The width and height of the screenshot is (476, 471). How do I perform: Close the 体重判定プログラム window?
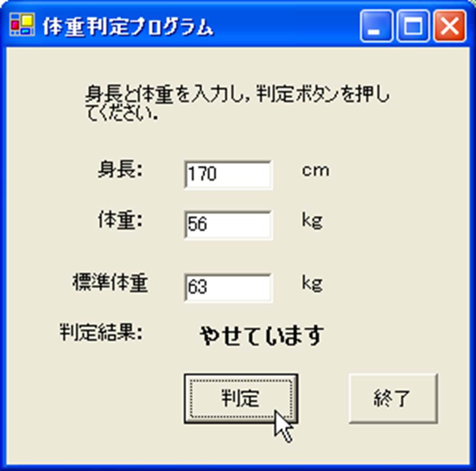[449, 26]
